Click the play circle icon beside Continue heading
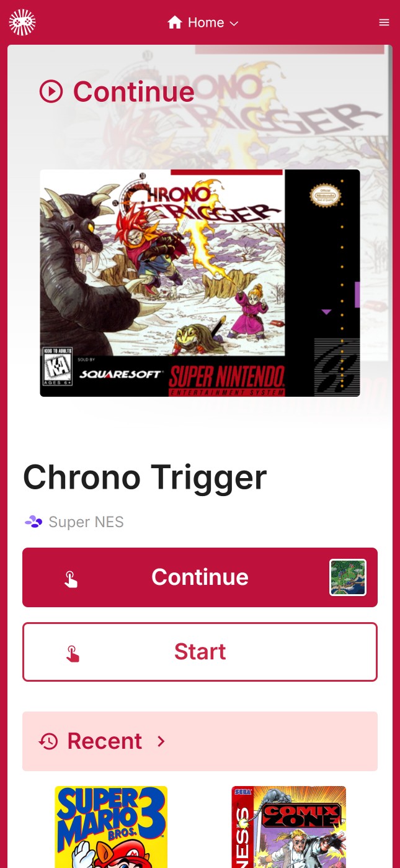Screen dimensions: 400x868 [51, 92]
